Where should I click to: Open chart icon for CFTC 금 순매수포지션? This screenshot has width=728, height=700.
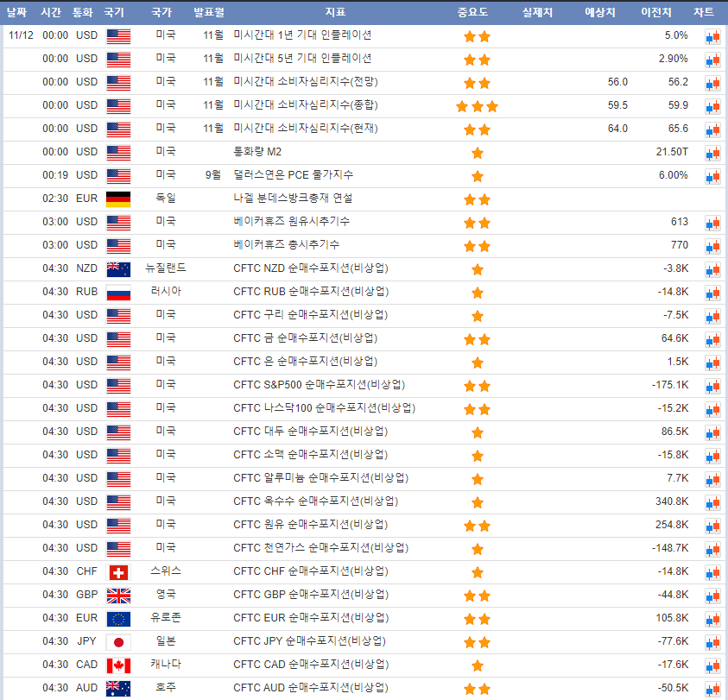coord(712,339)
